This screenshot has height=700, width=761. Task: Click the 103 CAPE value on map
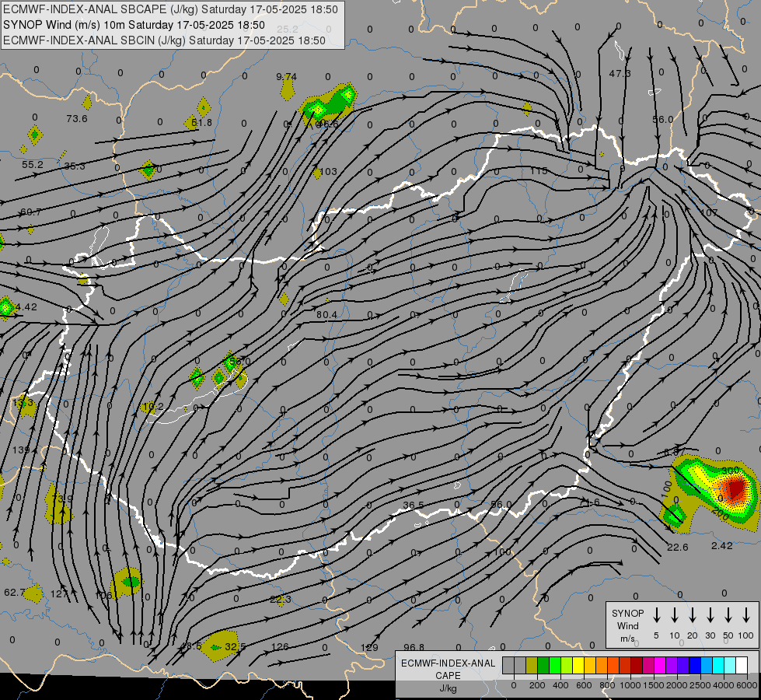point(329,171)
